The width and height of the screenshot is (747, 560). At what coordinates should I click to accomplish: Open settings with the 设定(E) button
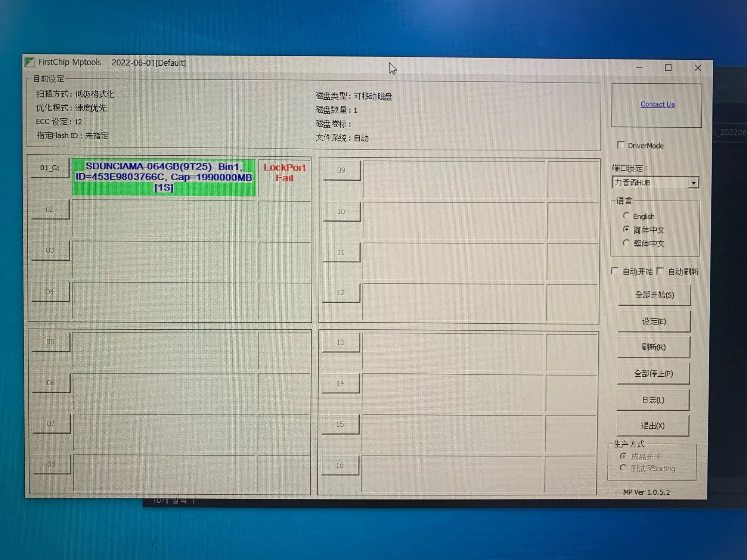point(654,321)
